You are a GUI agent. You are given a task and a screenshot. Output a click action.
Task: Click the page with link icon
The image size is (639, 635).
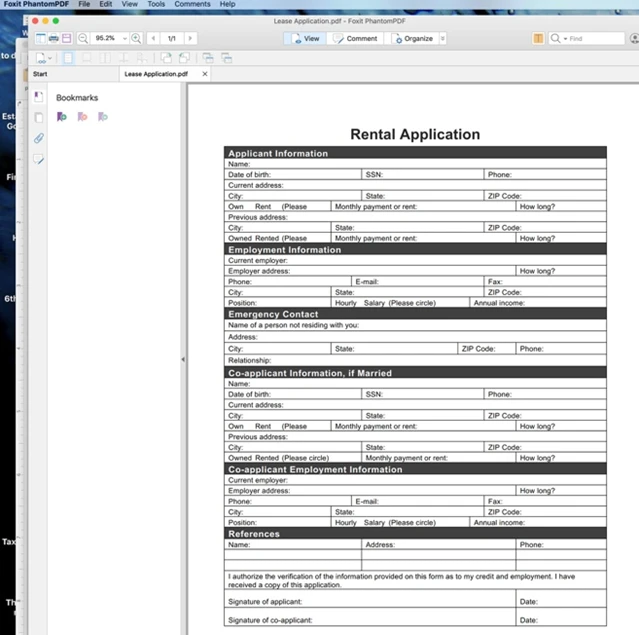tap(41, 58)
